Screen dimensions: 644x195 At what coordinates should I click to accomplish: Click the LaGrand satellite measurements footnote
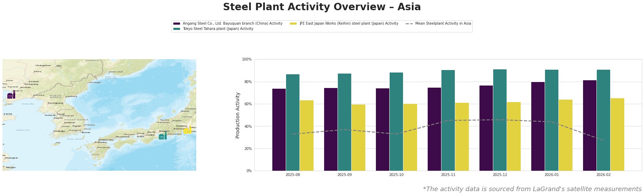[x=532, y=189]
